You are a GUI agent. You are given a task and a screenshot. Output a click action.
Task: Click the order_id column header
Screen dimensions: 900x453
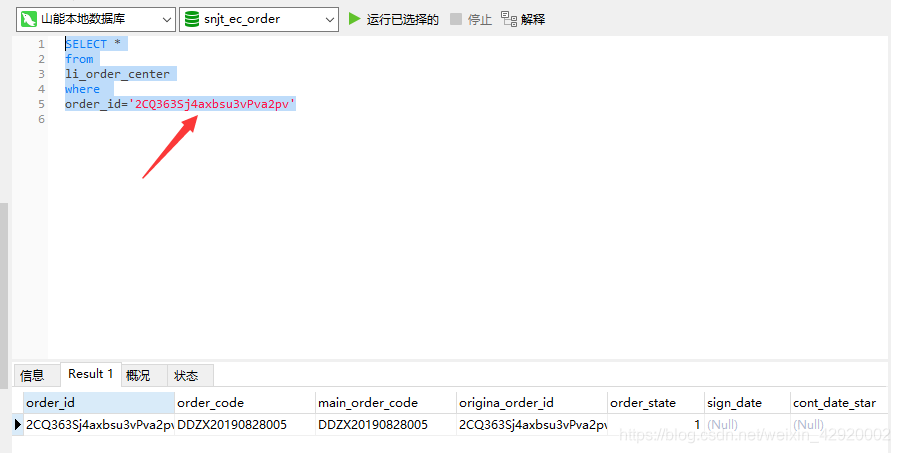99,402
